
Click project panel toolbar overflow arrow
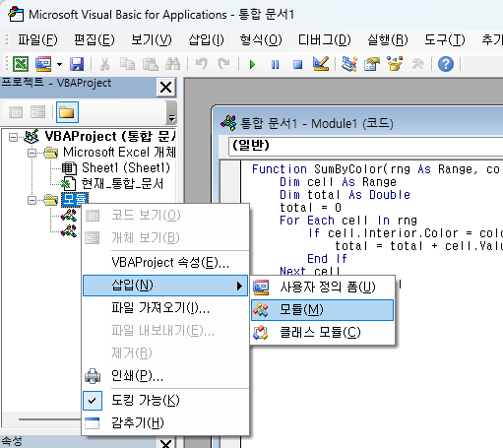coord(171,112)
